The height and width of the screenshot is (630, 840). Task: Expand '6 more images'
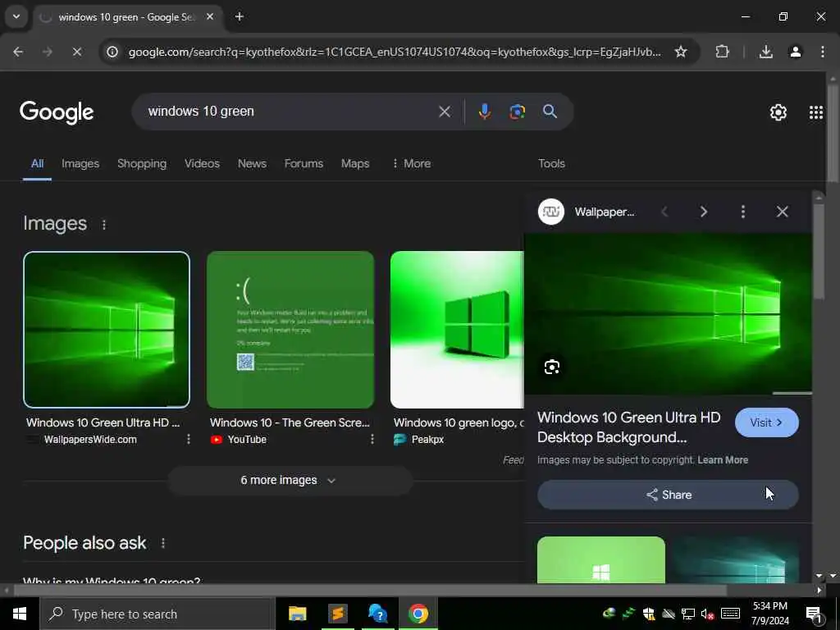tap(290, 480)
